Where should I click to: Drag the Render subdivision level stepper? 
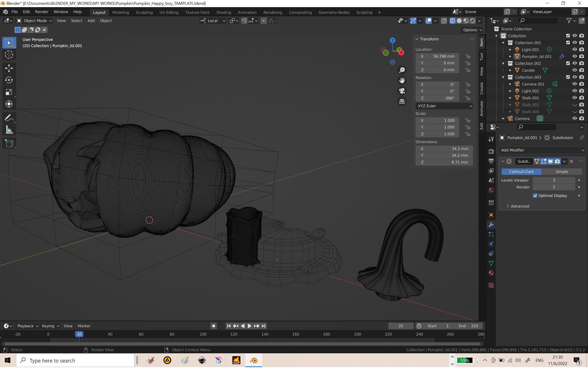[x=554, y=187]
